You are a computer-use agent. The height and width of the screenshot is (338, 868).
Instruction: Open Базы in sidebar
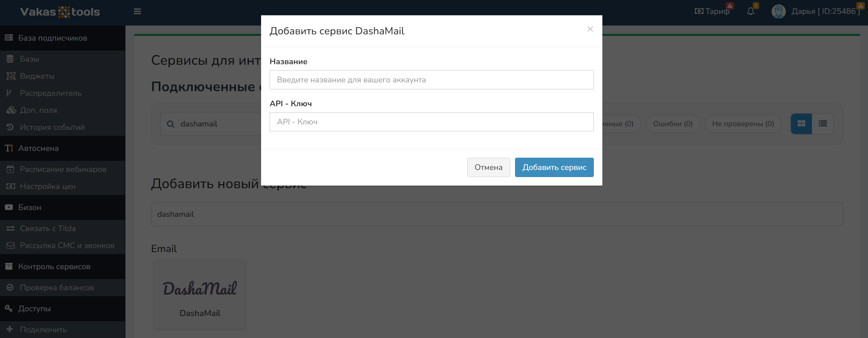coord(30,59)
